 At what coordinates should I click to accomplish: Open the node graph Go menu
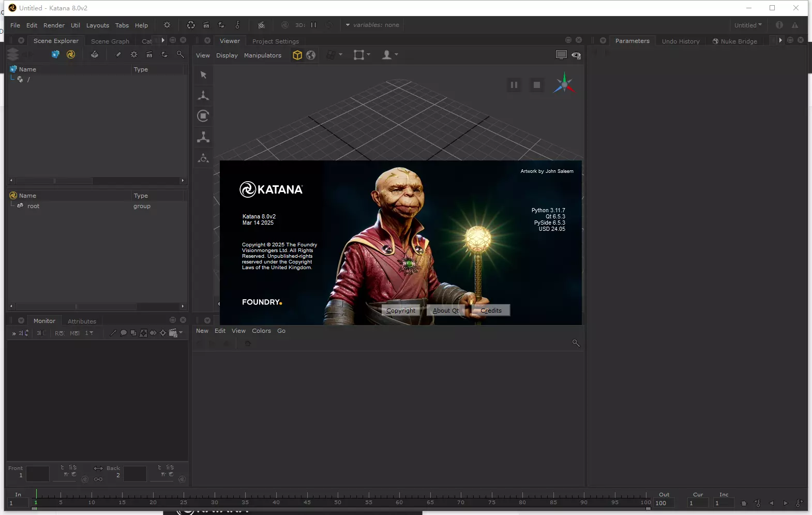tap(281, 331)
